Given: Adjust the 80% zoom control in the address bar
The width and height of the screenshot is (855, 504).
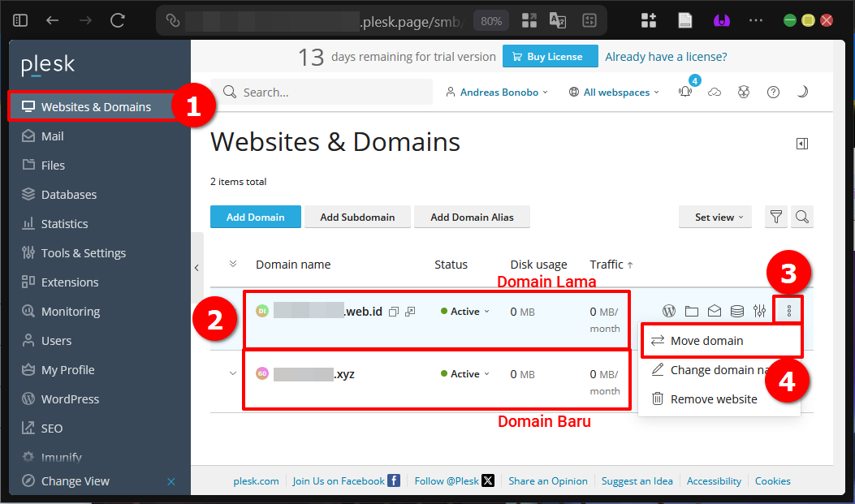Looking at the screenshot, I should (490, 19).
